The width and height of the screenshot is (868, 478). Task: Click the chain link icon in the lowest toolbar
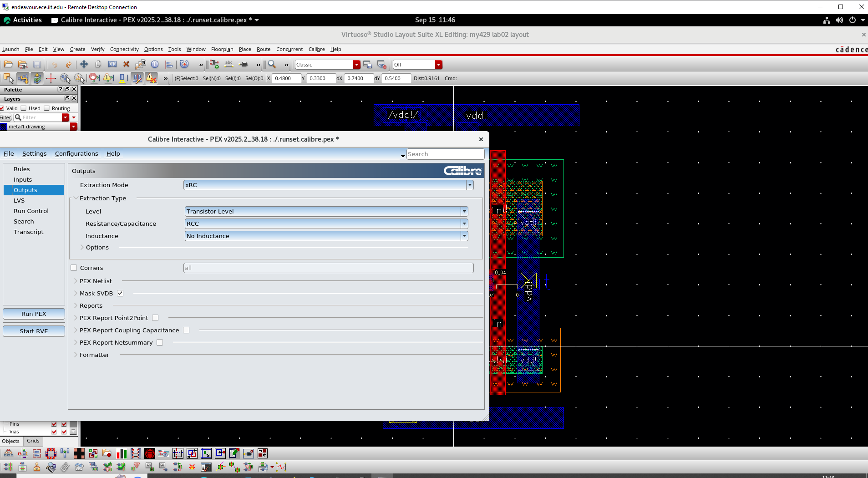(x=65, y=467)
